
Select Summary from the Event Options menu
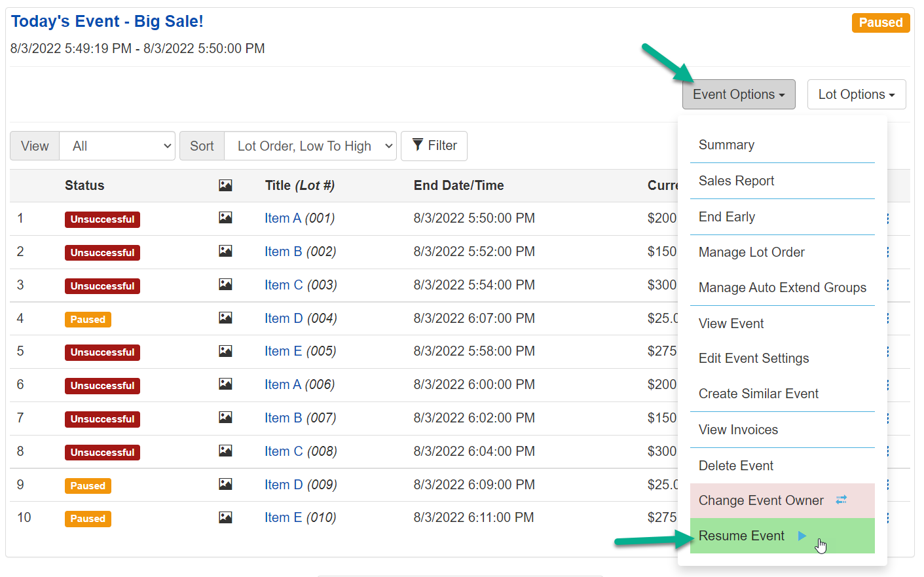pos(783,145)
